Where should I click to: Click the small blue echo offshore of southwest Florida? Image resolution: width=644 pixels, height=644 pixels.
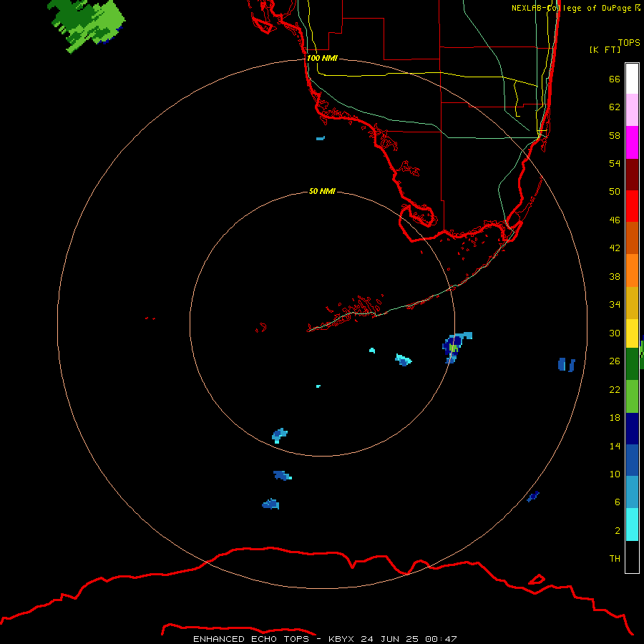[321, 138]
